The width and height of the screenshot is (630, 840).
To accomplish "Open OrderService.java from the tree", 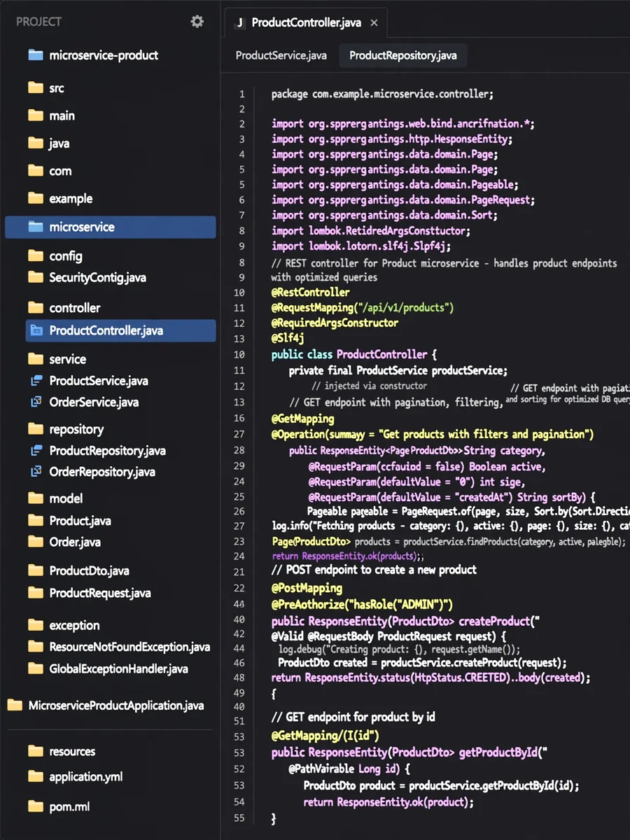I will pos(94,402).
